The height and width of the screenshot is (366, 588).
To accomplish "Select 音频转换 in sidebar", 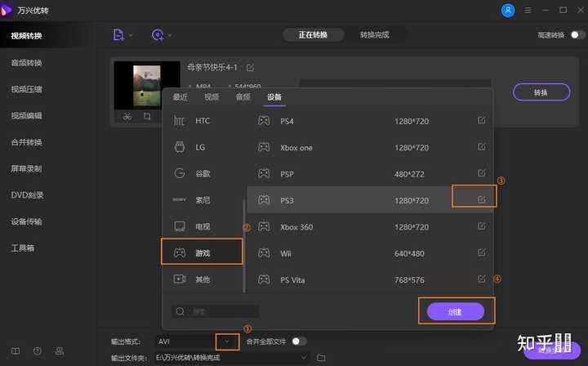I will (x=26, y=63).
